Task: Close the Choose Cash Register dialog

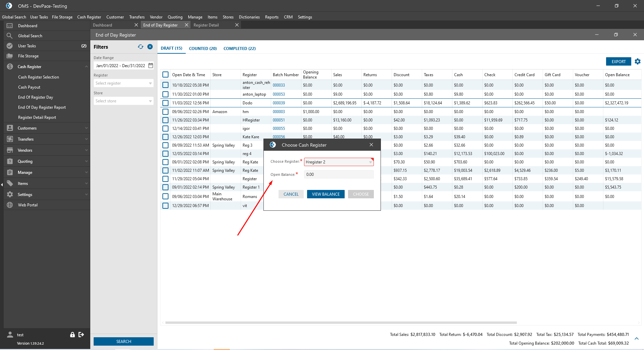Action: click(x=371, y=145)
